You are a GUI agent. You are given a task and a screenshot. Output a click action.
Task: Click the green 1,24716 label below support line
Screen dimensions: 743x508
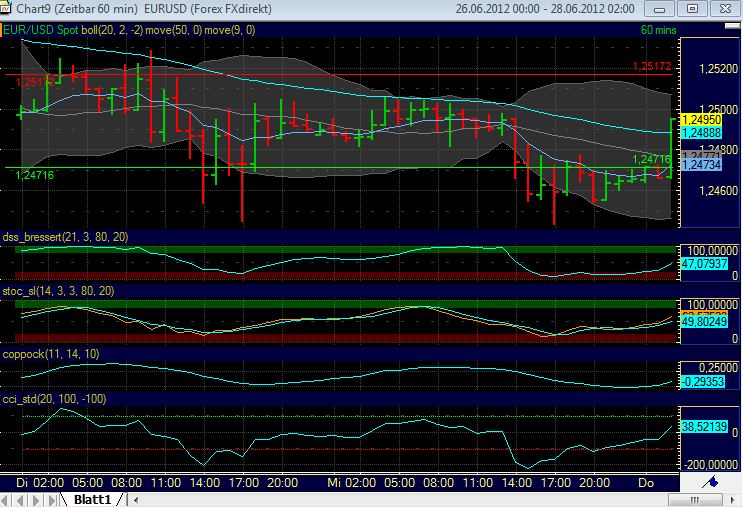point(35,175)
